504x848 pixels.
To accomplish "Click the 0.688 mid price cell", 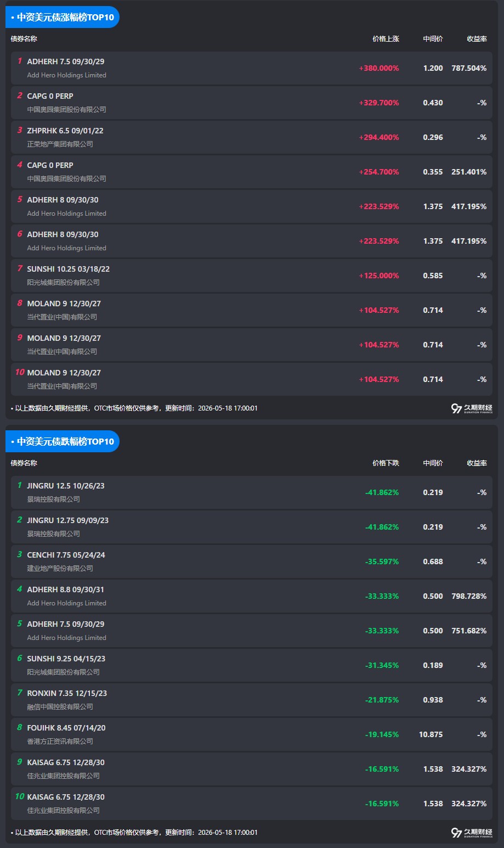I will tap(433, 562).
